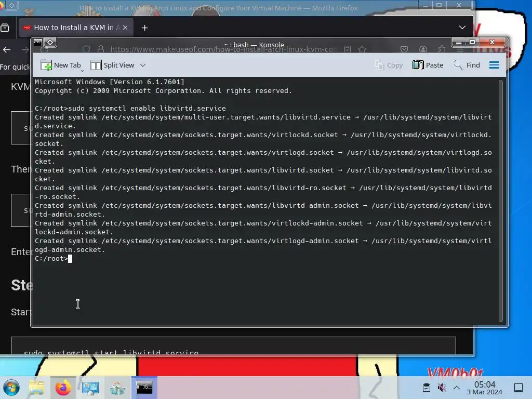532x399 pixels.
Task: Open the Konsole hamburger menu
Action: pyautogui.click(x=494, y=65)
